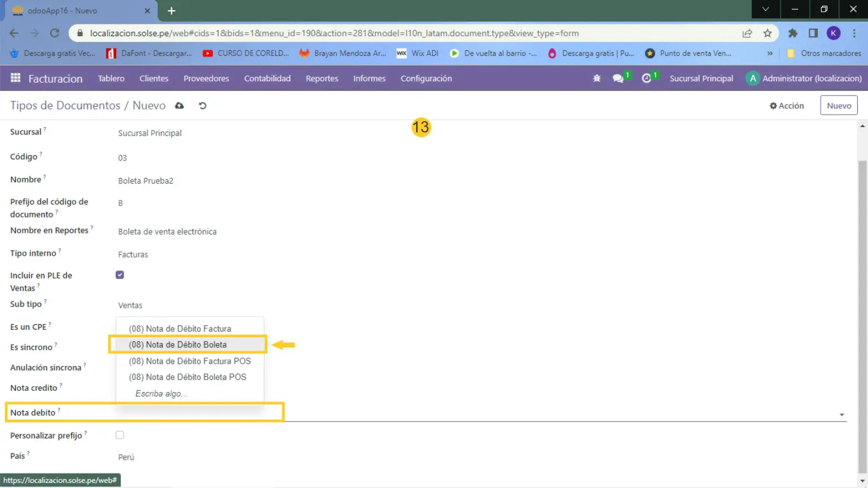Click the discard changes undo icon
Viewport: 868px width, 488px height.
[202, 106]
